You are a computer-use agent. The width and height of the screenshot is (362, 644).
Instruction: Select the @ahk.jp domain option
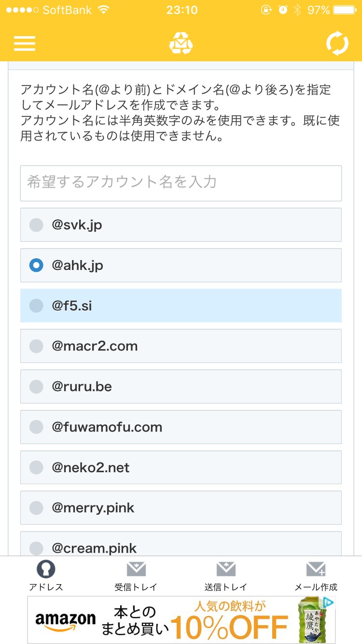point(36,266)
